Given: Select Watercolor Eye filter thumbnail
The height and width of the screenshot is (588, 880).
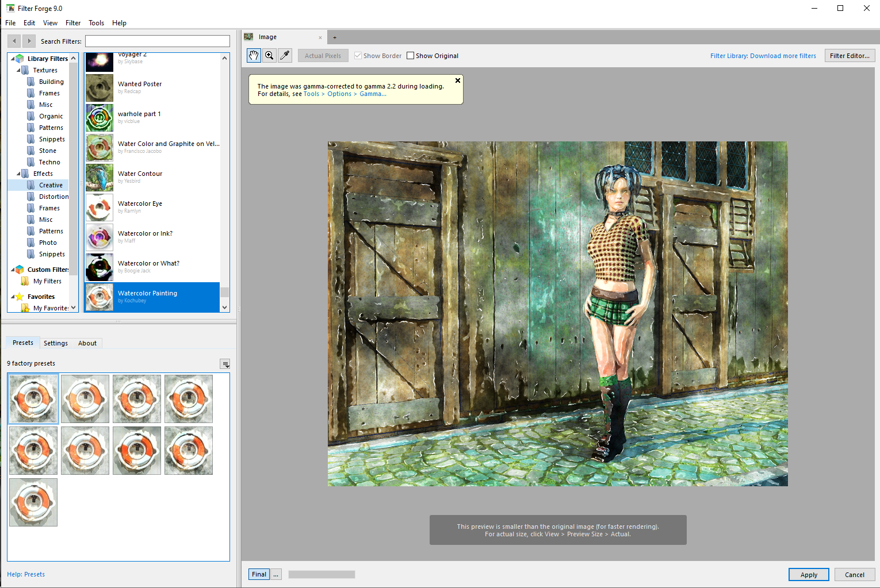Looking at the screenshot, I should click(100, 207).
